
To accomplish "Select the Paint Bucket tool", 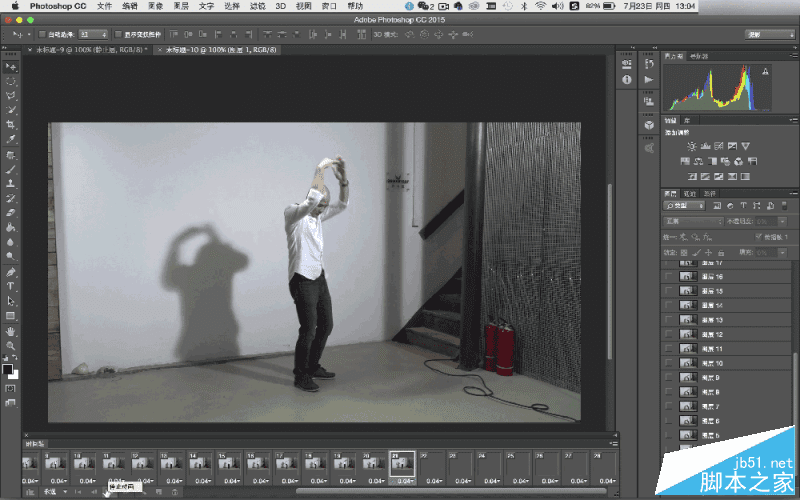I will [x=10, y=228].
